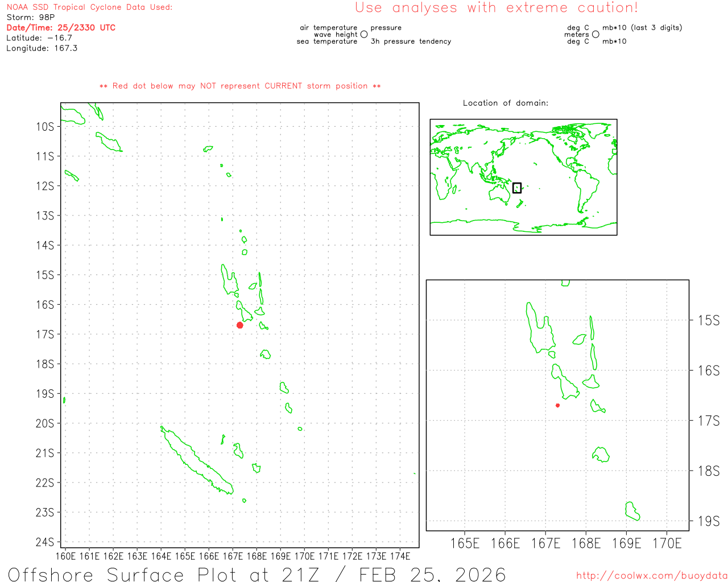The height and width of the screenshot is (582, 728).
Task: Click the 17S latitude label on main map
Action: point(45,334)
